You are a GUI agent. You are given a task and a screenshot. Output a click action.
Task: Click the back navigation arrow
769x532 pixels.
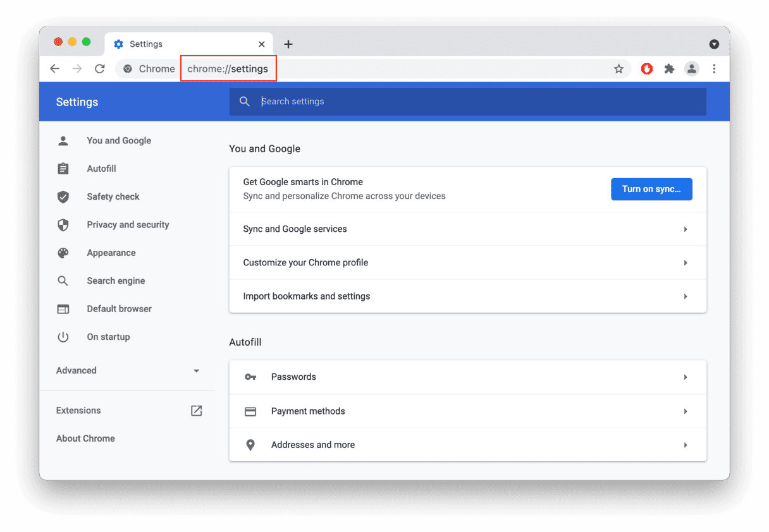[55, 69]
